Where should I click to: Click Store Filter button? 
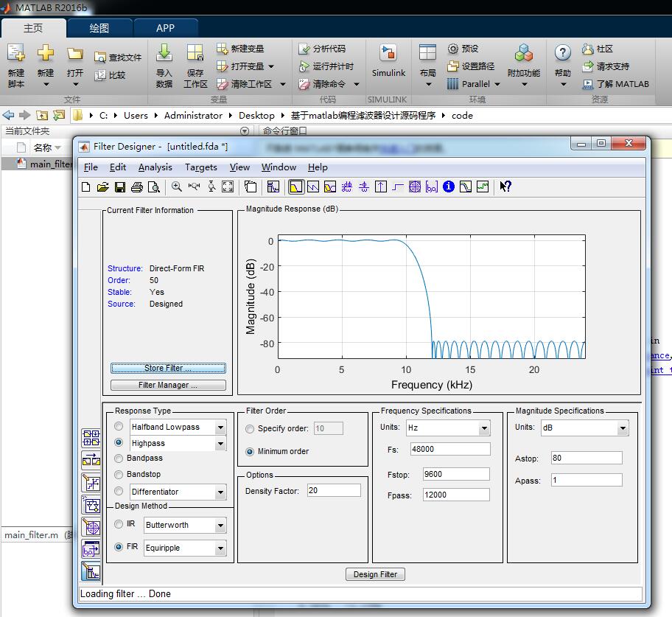coord(168,368)
